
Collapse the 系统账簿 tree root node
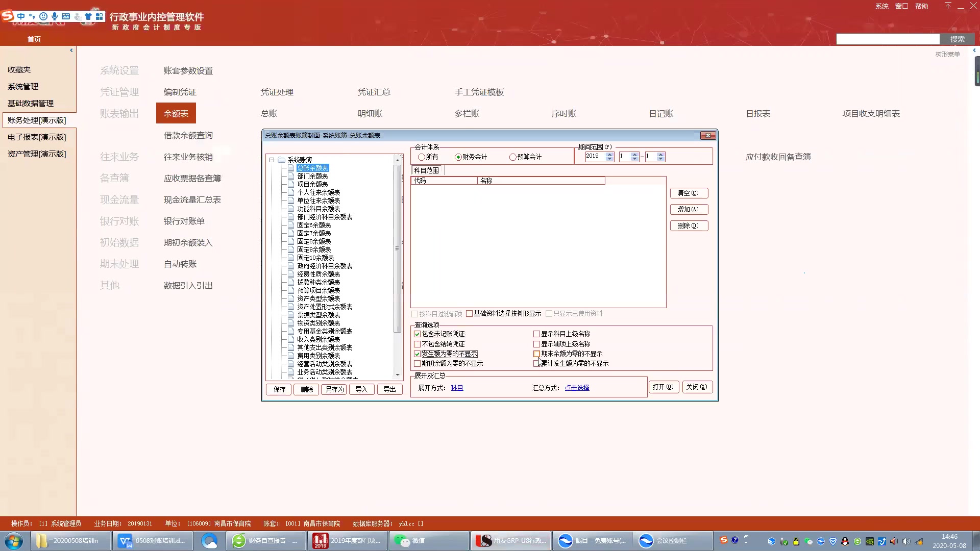272,160
